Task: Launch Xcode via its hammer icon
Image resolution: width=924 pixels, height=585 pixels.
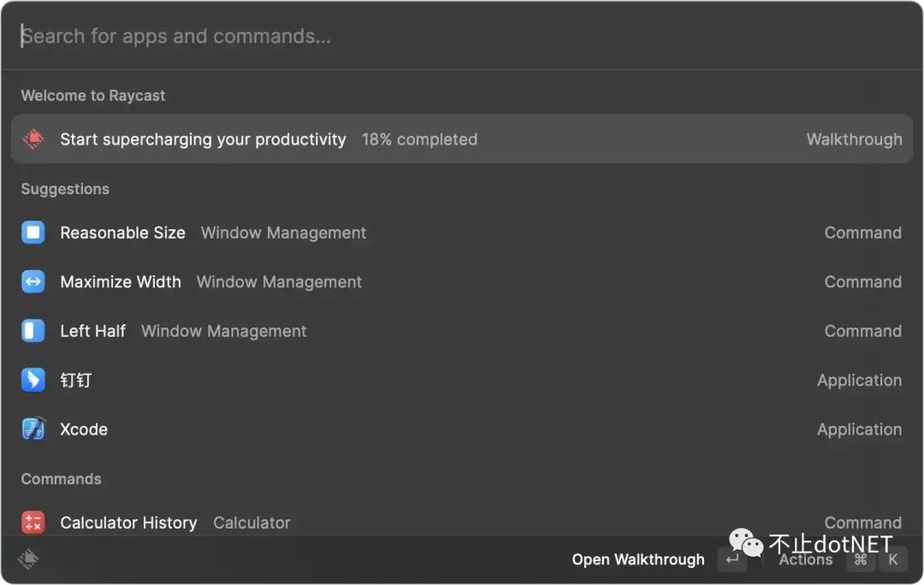Action: 33,428
